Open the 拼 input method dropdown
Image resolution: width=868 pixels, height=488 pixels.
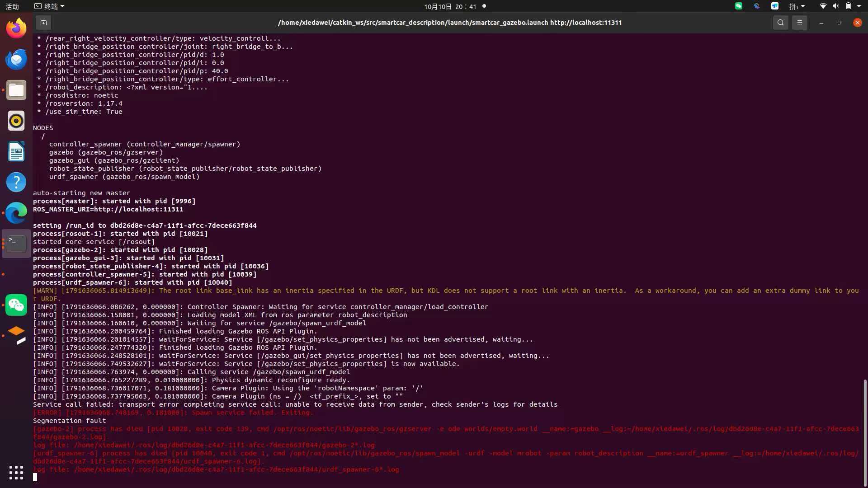[797, 6]
